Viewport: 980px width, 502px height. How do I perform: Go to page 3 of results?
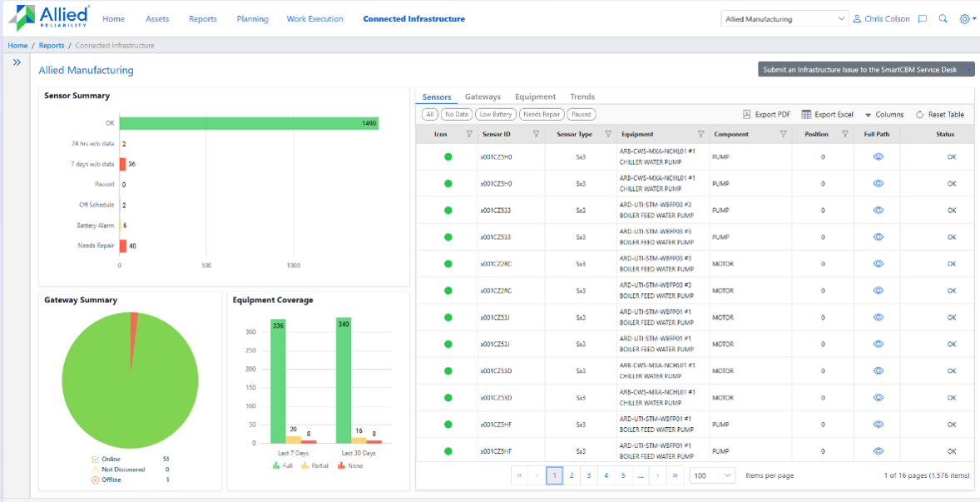(589, 475)
